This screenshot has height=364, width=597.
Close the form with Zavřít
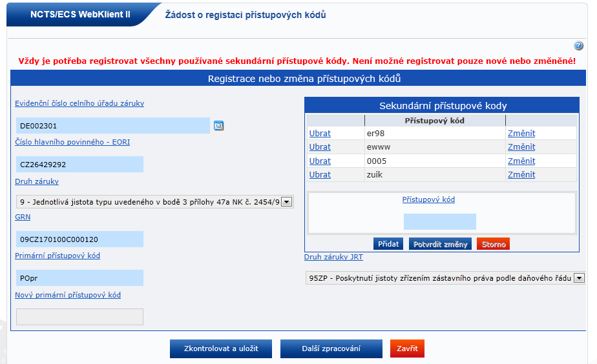point(407,349)
